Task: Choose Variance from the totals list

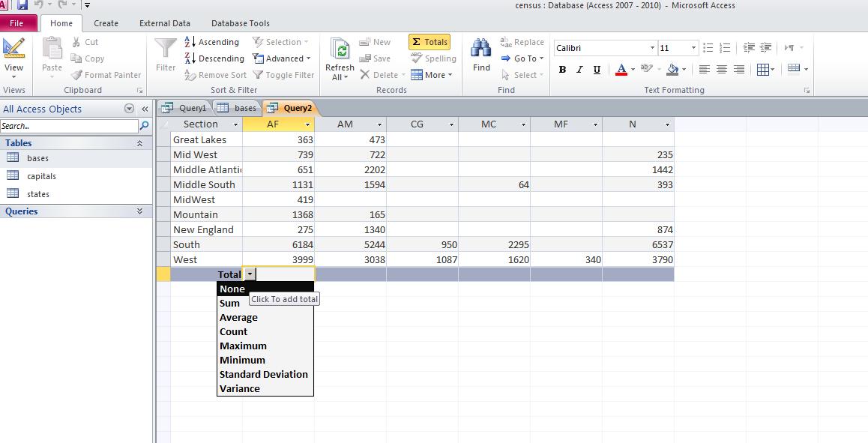Action: click(x=265, y=389)
